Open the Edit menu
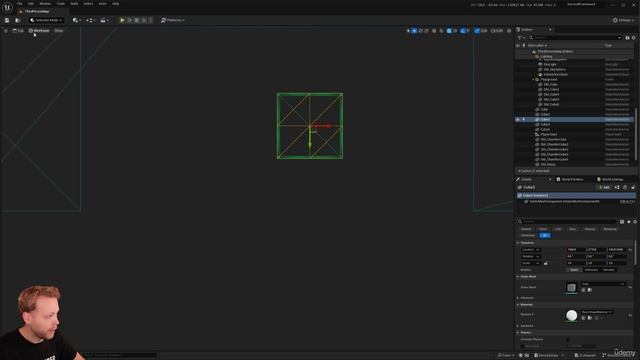Screen dimensions: 640x360 tap(31, 4)
